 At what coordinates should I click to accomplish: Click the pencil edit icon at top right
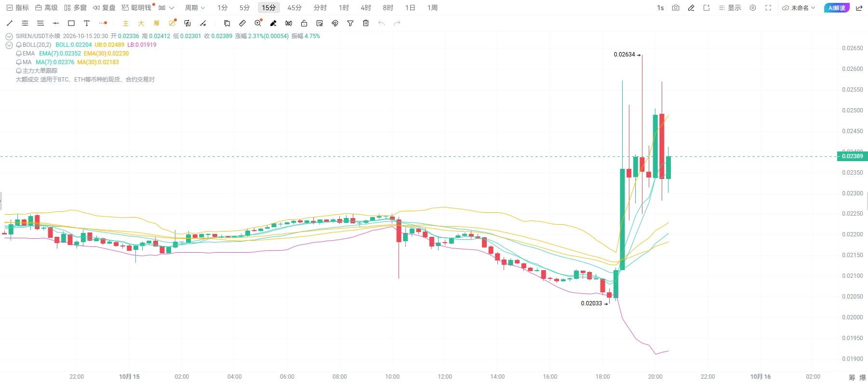coord(691,8)
